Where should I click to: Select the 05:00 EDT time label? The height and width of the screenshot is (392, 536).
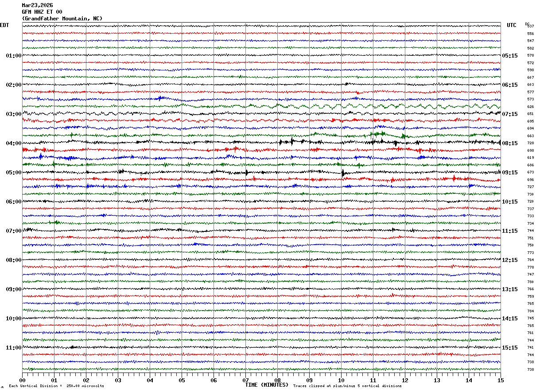pyautogui.click(x=14, y=173)
